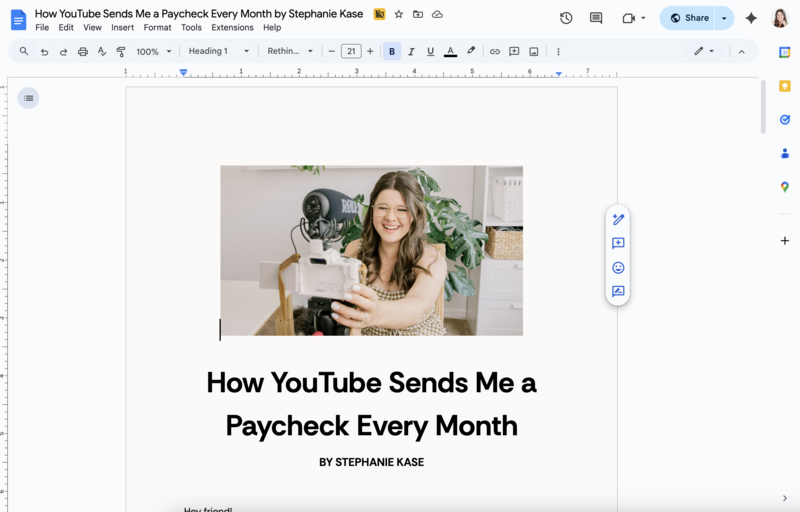Get add-ons plus icon
800x512 pixels.
click(x=785, y=241)
